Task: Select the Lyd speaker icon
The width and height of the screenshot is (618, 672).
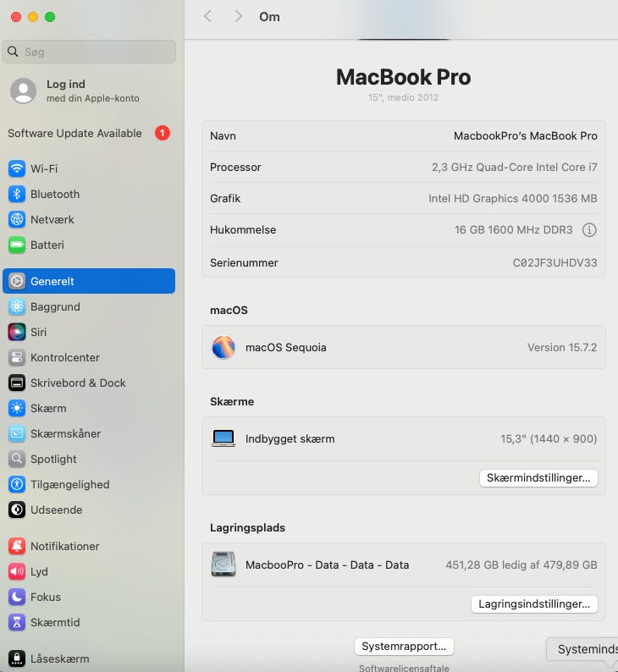Action: (17, 571)
